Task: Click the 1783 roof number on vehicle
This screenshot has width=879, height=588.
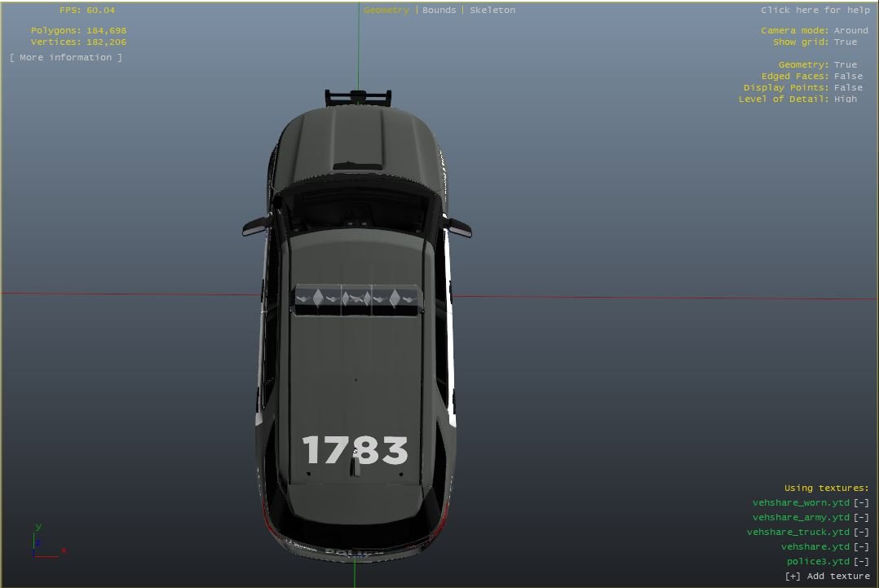Action: coord(355,450)
